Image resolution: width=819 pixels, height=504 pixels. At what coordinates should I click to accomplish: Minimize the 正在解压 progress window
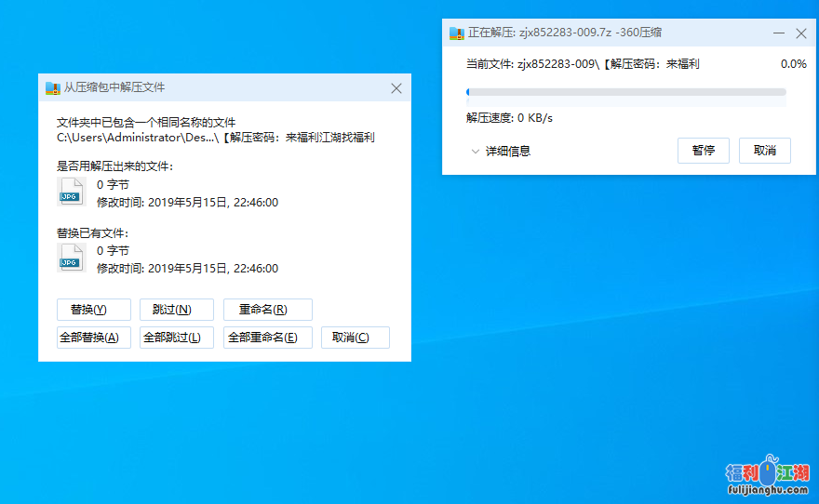pyautogui.click(x=779, y=33)
